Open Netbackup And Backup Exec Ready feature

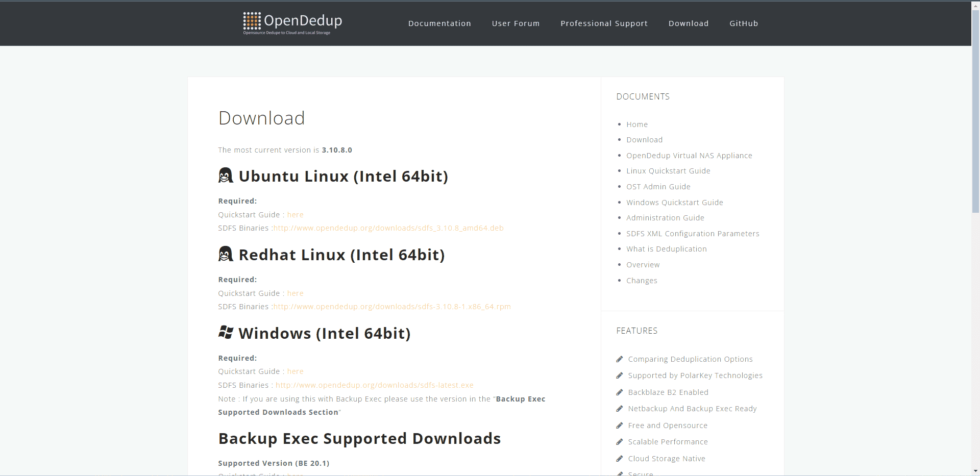coord(693,409)
